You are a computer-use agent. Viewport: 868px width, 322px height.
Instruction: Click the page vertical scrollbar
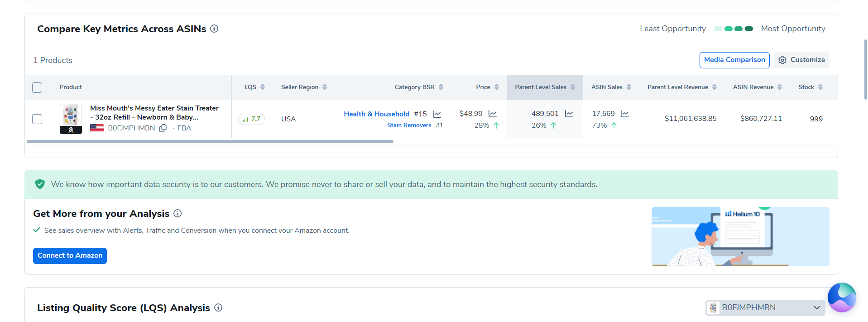[x=865, y=69]
